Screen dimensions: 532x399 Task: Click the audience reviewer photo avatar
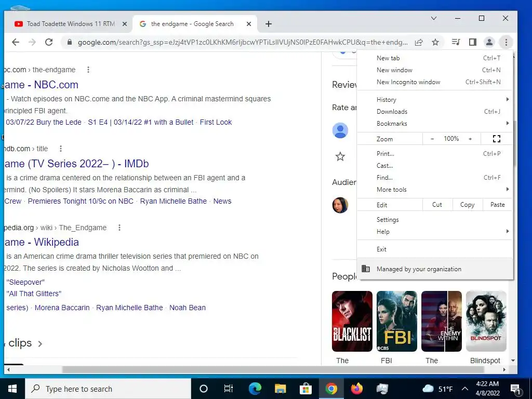tap(340, 205)
